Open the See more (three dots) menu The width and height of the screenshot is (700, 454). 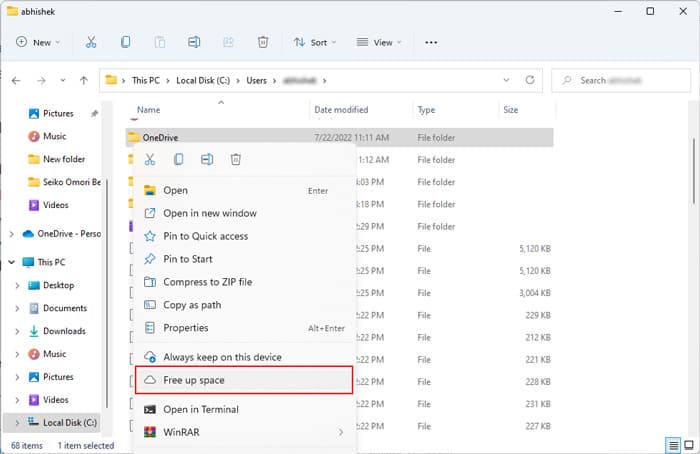click(x=431, y=42)
